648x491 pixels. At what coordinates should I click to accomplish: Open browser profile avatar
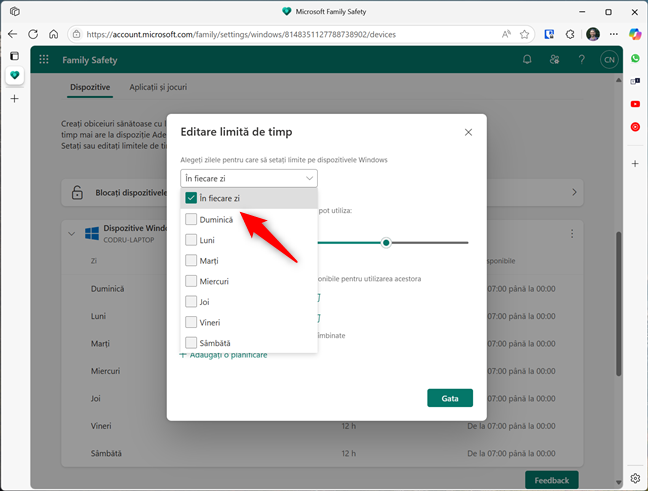coord(593,34)
